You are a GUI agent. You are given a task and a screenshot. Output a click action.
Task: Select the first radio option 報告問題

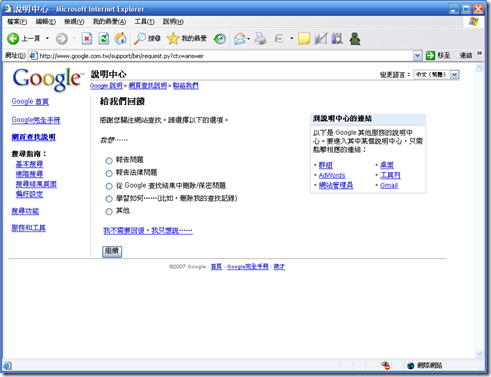109,161
